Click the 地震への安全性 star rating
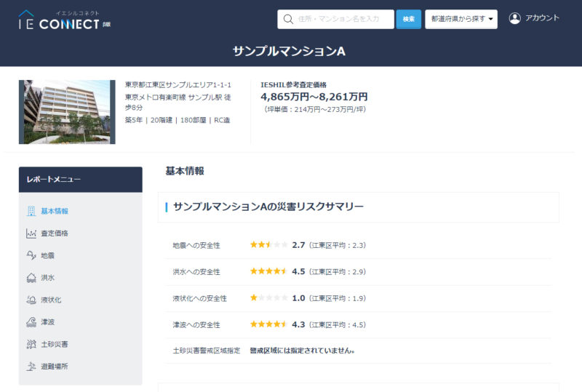The image size is (582, 392). pyautogui.click(x=268, y=244)
